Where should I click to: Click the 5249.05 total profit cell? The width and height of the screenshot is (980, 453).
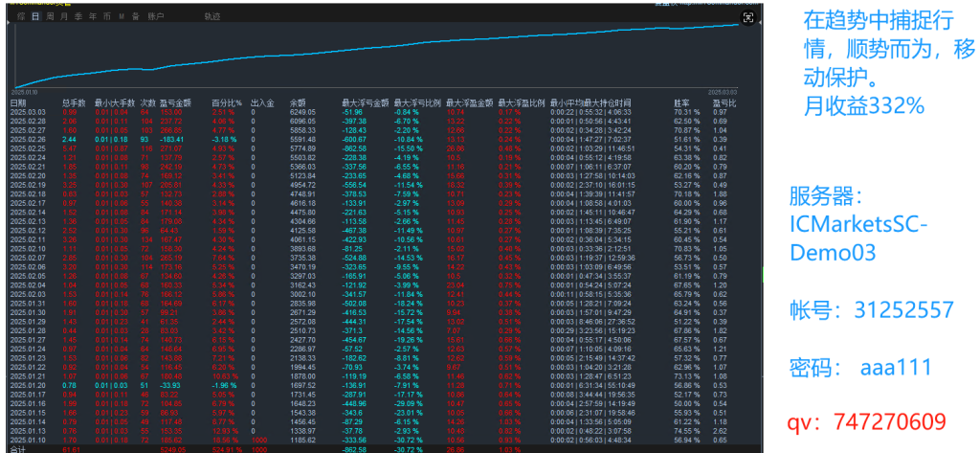point(172,448)
